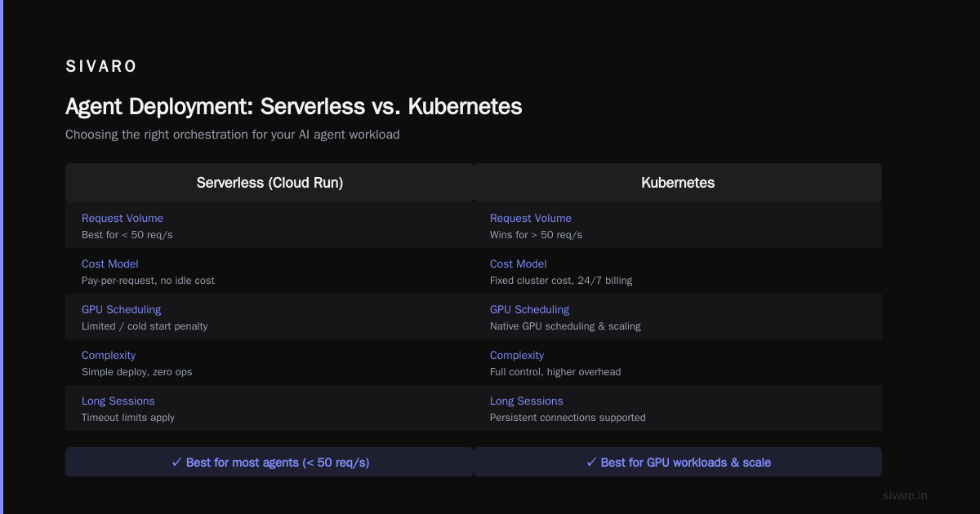Click the checkmark beside Best for GPU workloads
The height and width of the screenshot is (514, 980).
591,462
